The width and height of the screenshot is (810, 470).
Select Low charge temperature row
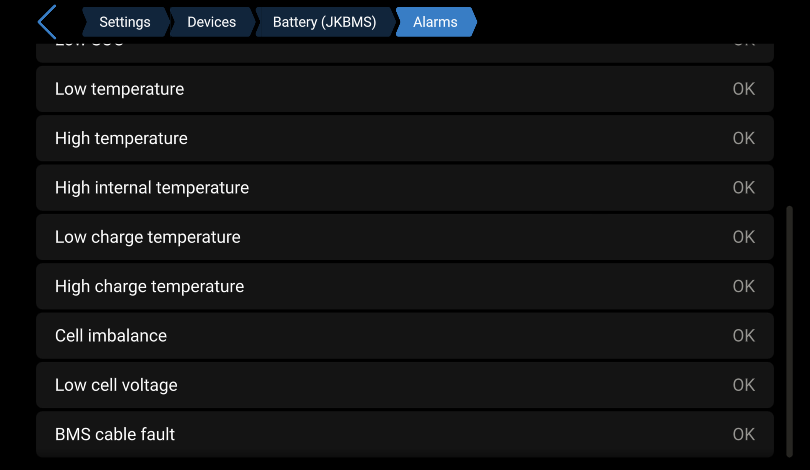pyautogui.click(x=405, y=237)
